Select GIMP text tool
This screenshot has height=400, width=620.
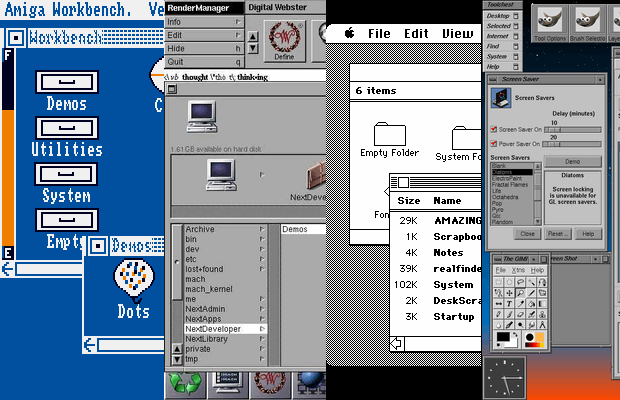tap(509, 304)
